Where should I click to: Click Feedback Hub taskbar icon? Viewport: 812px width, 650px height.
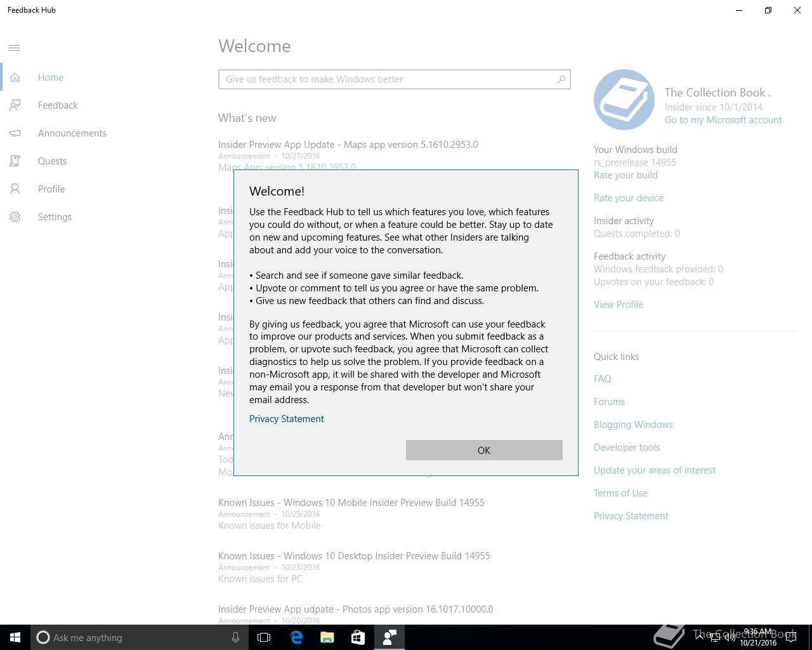pos(390,637)
